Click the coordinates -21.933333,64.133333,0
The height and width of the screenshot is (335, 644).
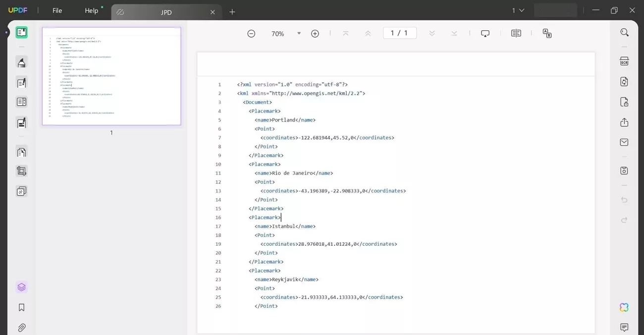click(x=329, y=297)
